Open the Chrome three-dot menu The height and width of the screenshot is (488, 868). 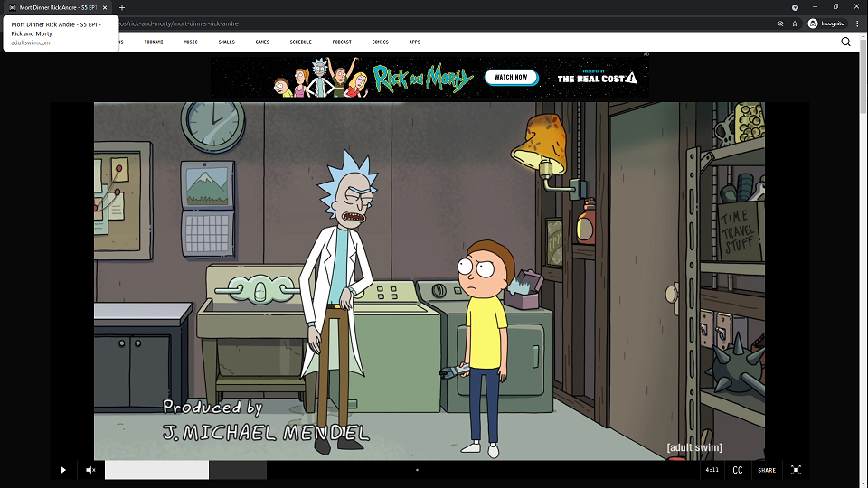[856, 23]
